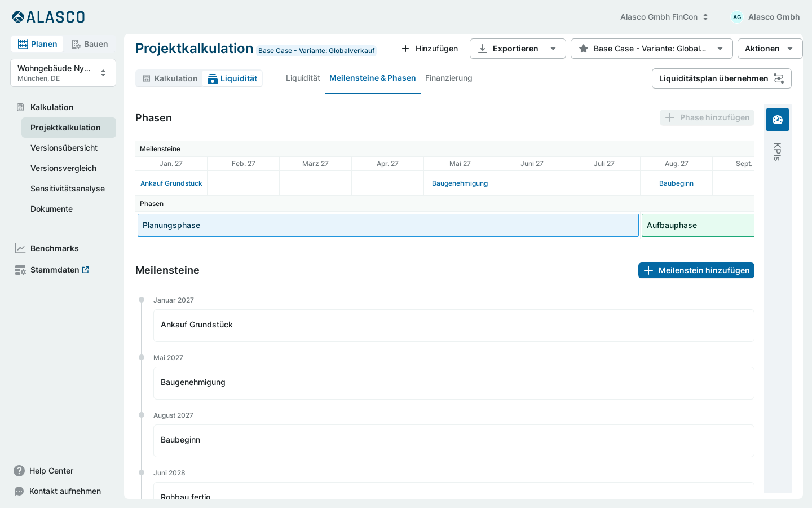The height and width of the screenshot is (508, 812).
Task: Click the Juni 2028 milestone date label
Action: 169,473
